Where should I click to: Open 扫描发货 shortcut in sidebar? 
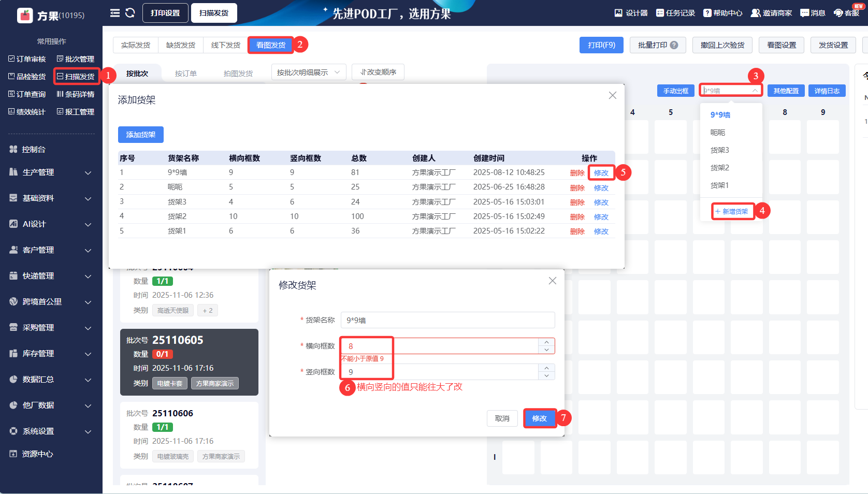[76, 77]
